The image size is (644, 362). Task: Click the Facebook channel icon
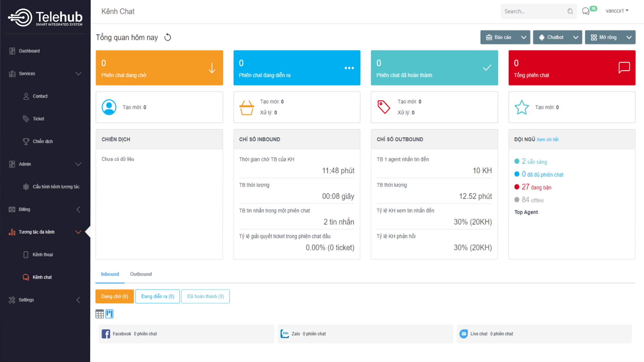click(x=106, y=334)
